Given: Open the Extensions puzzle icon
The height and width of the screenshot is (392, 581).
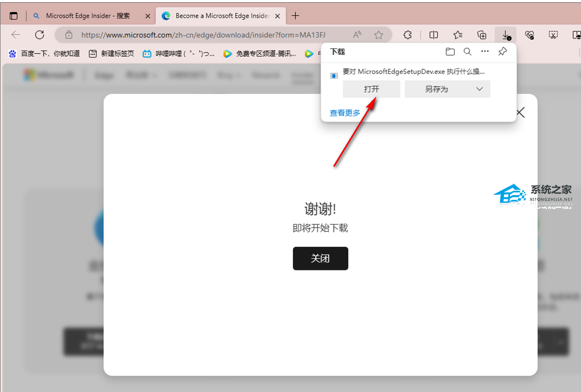Looking at the screenshot, I should [407, 35].
